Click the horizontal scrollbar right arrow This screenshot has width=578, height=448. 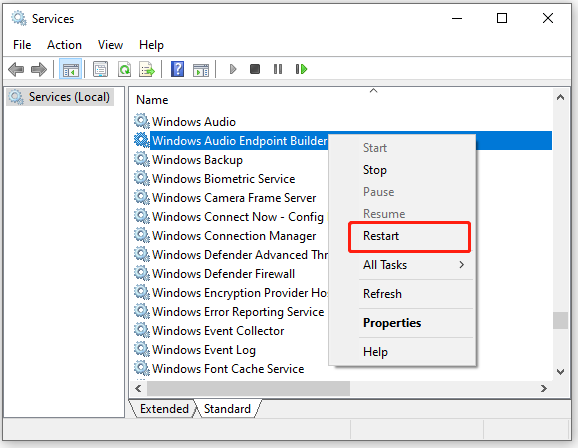coord(544,389)
